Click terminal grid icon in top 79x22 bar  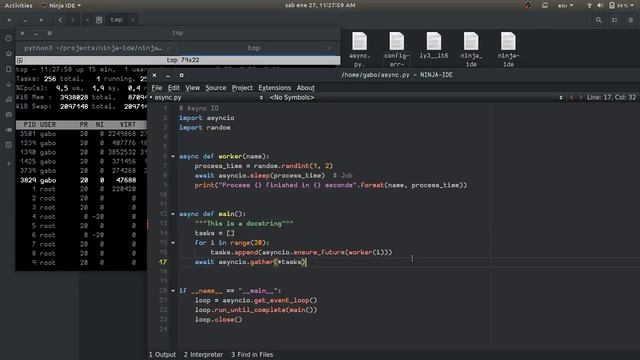click(x=20, y=60)
